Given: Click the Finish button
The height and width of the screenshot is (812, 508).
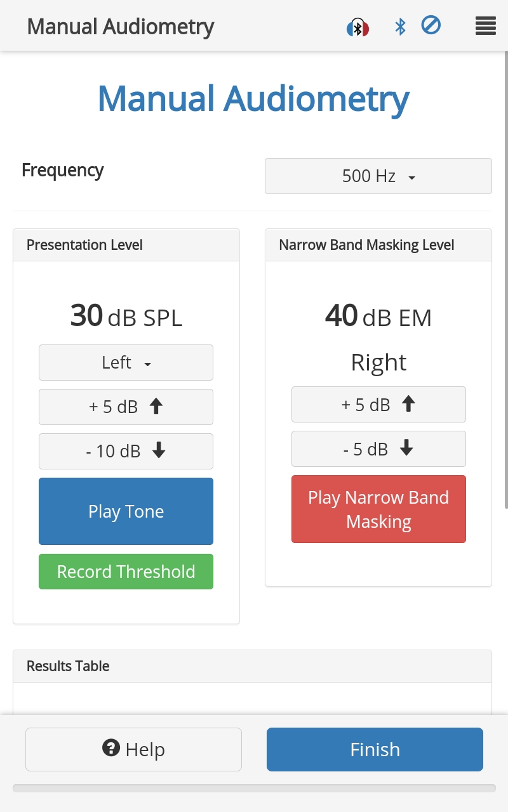Looking at the screenshot, I should point(375,749).
